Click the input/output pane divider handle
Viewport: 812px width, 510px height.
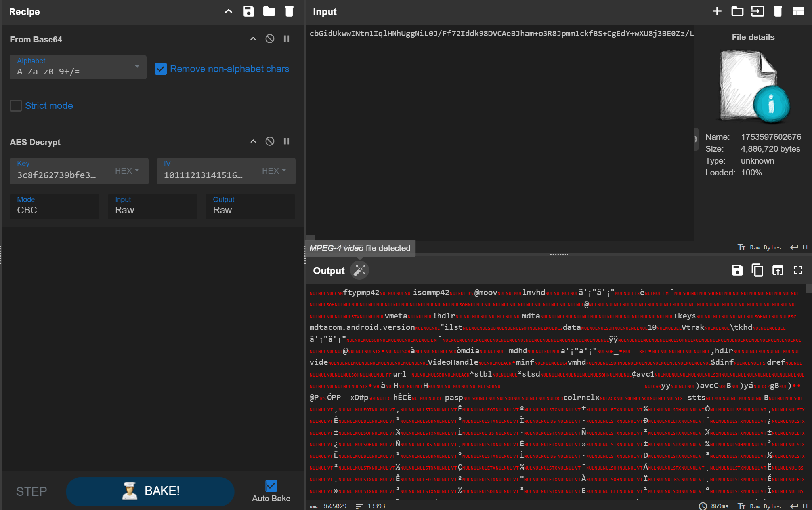click(x=559, y=255)
